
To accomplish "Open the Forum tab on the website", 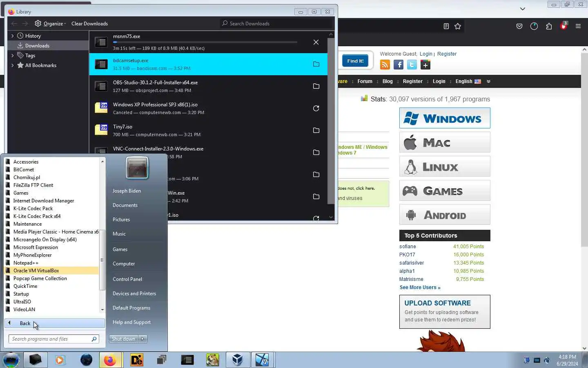I will tap(365, 81).
